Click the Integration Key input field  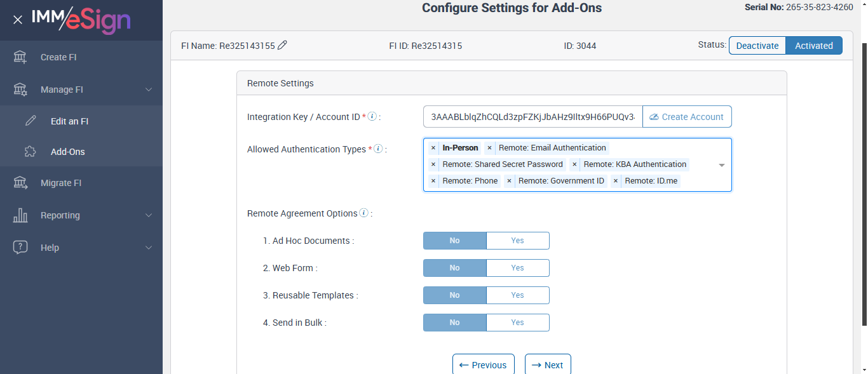(x=532, y=117)
